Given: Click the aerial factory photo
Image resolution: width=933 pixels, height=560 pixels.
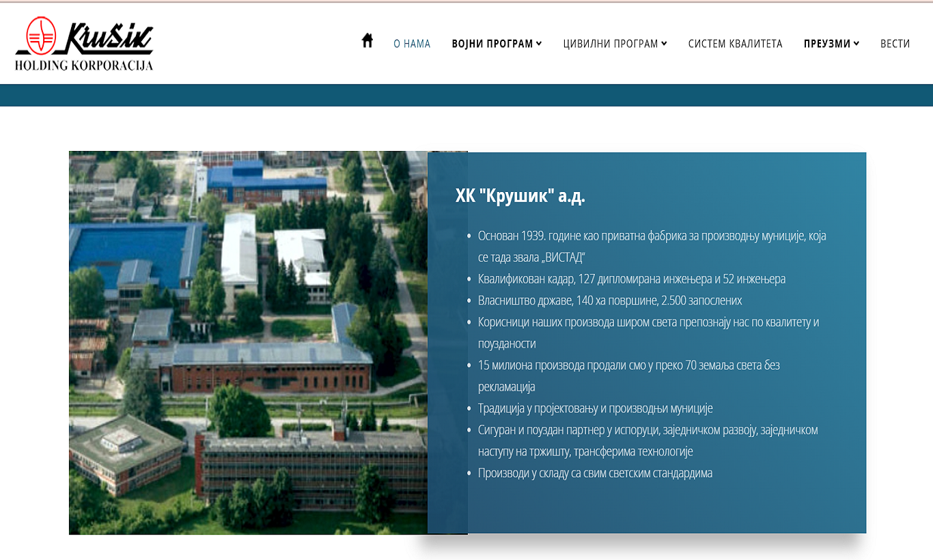Looking at the screenshot, I should [x=248, y=342].
